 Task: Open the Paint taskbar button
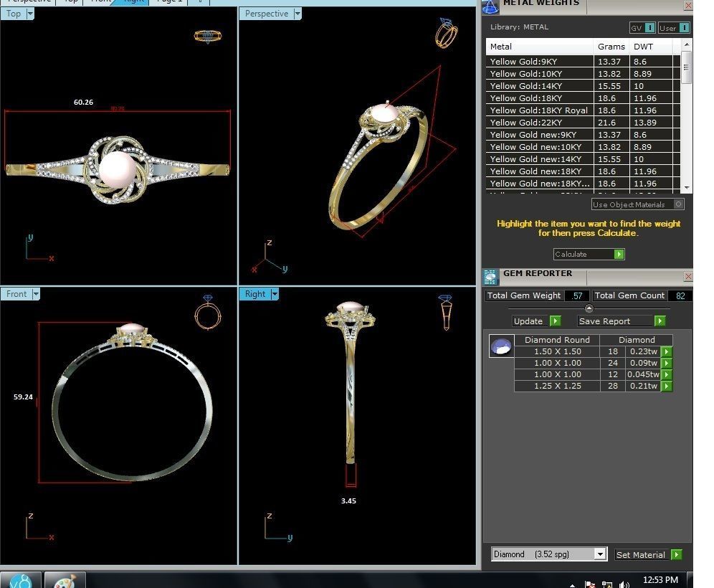pyautogui.click(x=65, y=580)
